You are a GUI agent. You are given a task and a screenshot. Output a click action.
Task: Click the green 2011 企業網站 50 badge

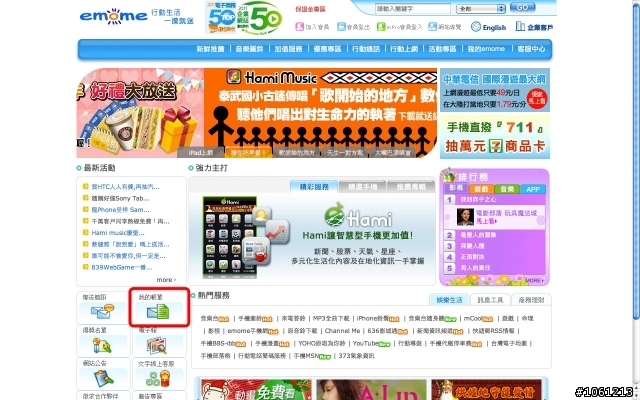pyautogui.click(x=260, y=18)
